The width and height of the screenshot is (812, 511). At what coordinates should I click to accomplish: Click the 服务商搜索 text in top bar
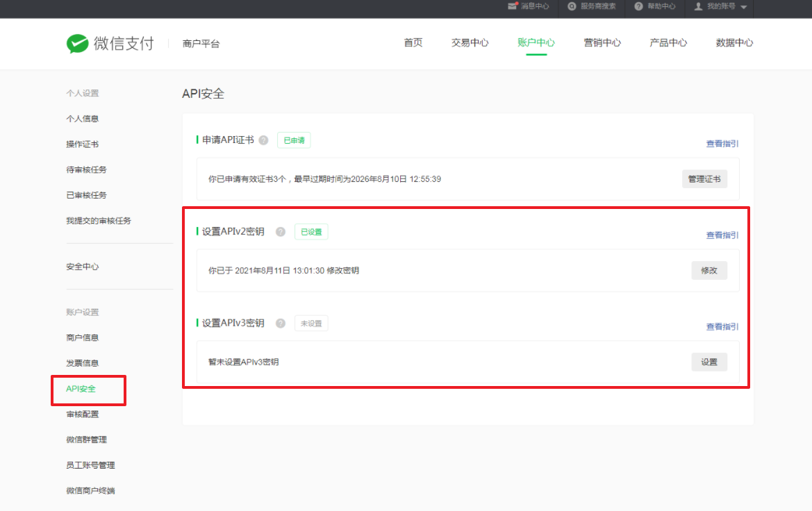[598, 6]
